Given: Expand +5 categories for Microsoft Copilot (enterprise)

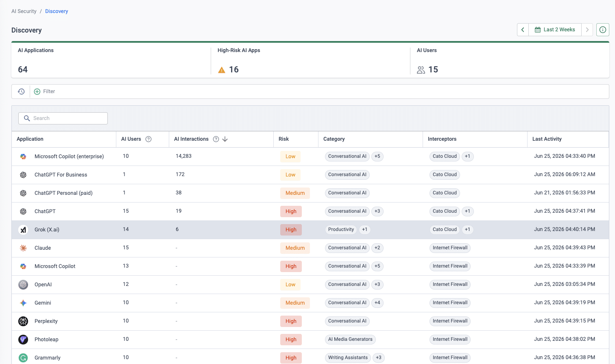Looking at the screenshot, I should click(377, 156).
